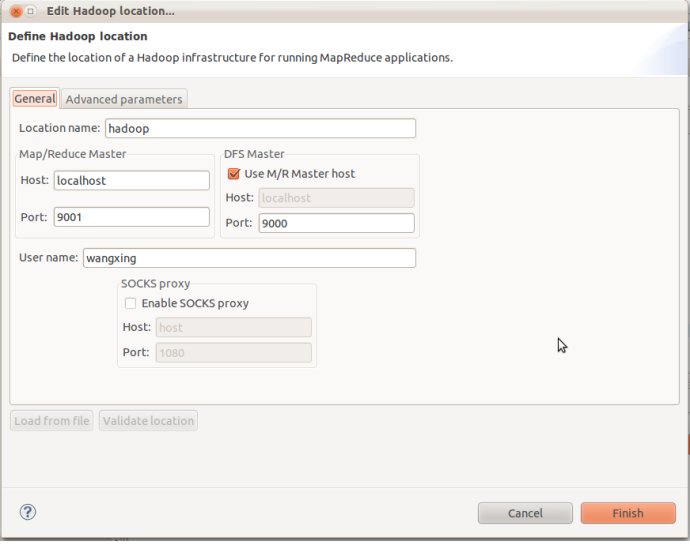
Task: Click the User name field
Action: 250,258
